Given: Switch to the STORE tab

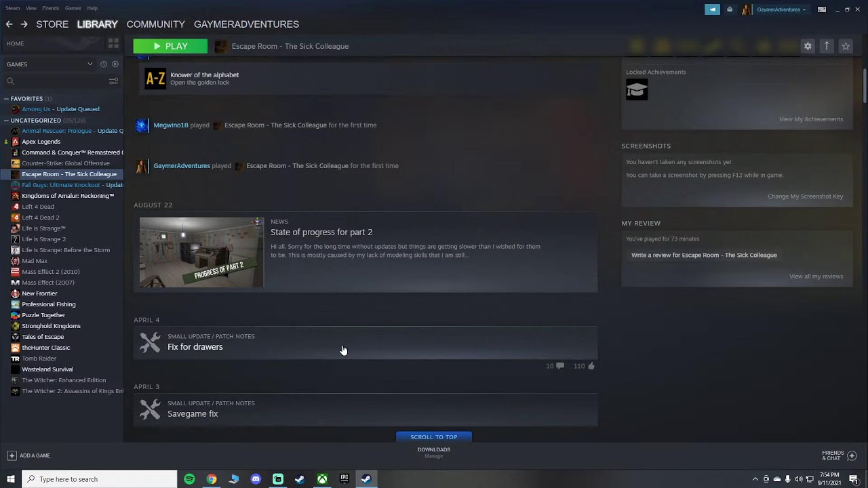Looking at the screenshot, I should (52, 24).
